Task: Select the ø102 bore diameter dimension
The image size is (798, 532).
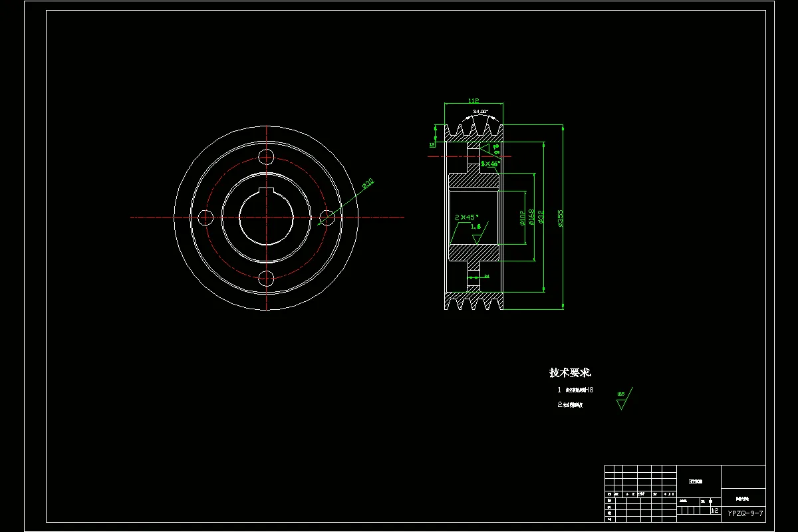Action: coord(523,218)
